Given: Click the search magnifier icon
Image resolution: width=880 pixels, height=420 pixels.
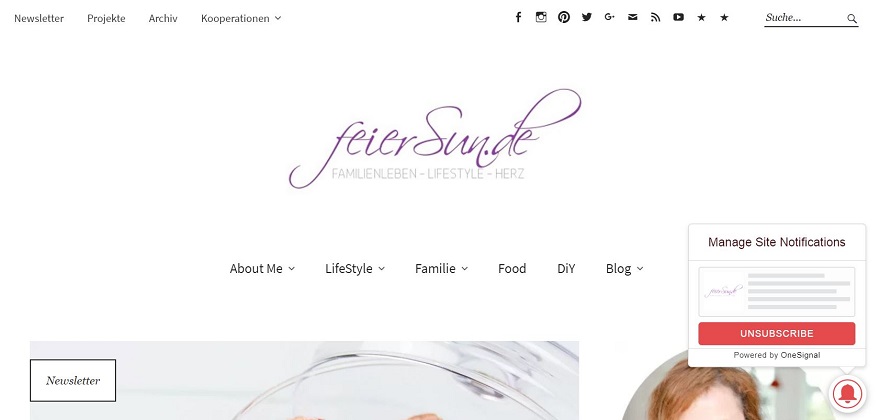Looking at the screenshot, I should click(x=852, y=19).
